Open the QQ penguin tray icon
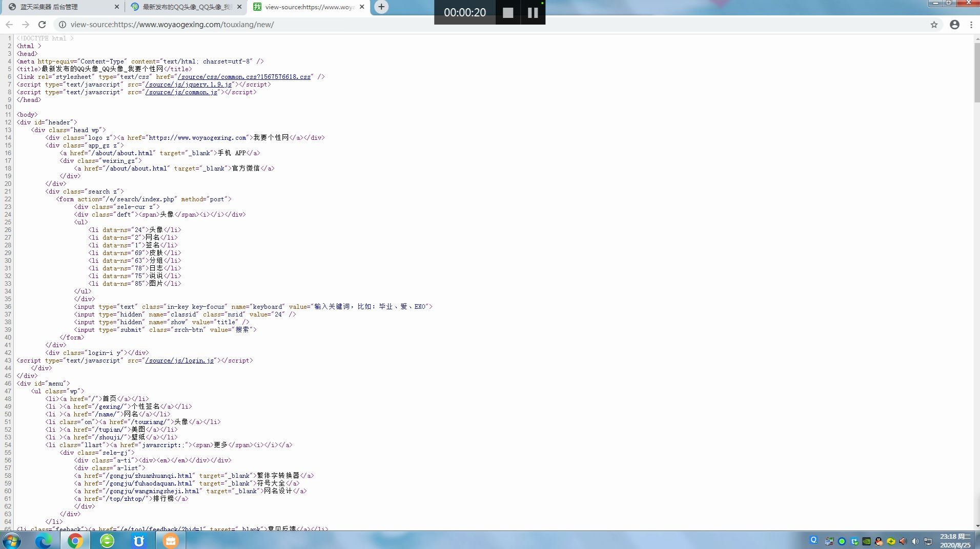This screenshot has height=549, width=980. click(x=879, y=541)
